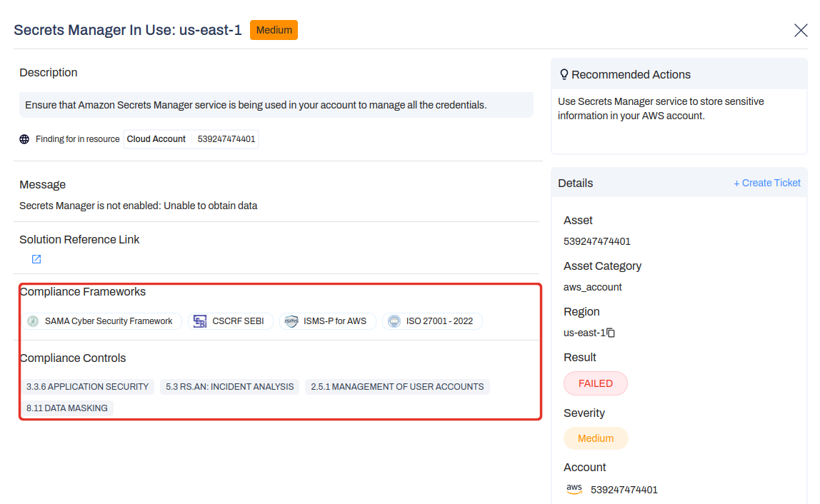Click Create Ticket link

coord(766,183)
